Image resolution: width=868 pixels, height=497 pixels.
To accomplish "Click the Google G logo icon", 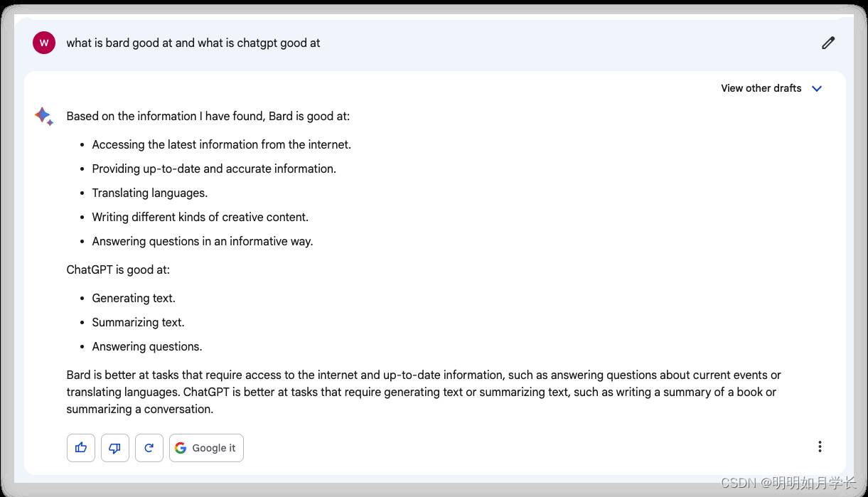I will [x=181, y=448].
